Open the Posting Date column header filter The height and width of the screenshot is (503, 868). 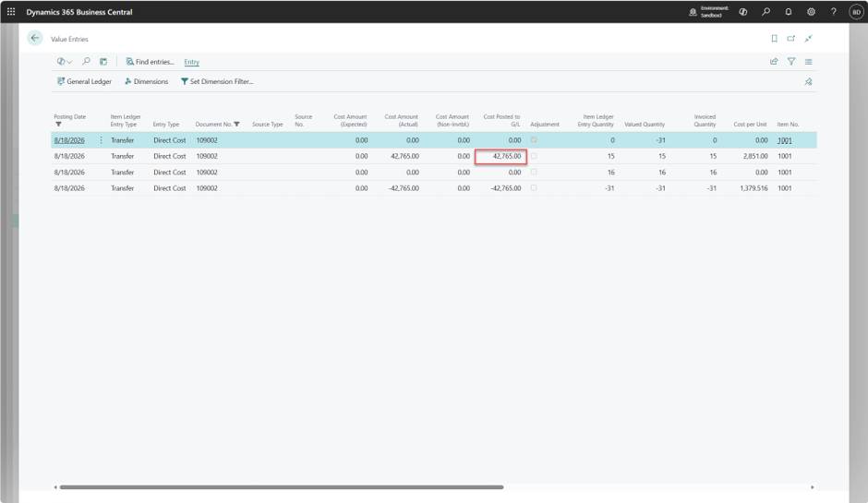click(58, 125)
